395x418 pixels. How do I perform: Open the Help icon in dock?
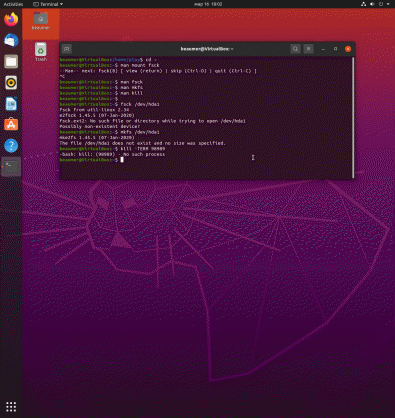11,146
